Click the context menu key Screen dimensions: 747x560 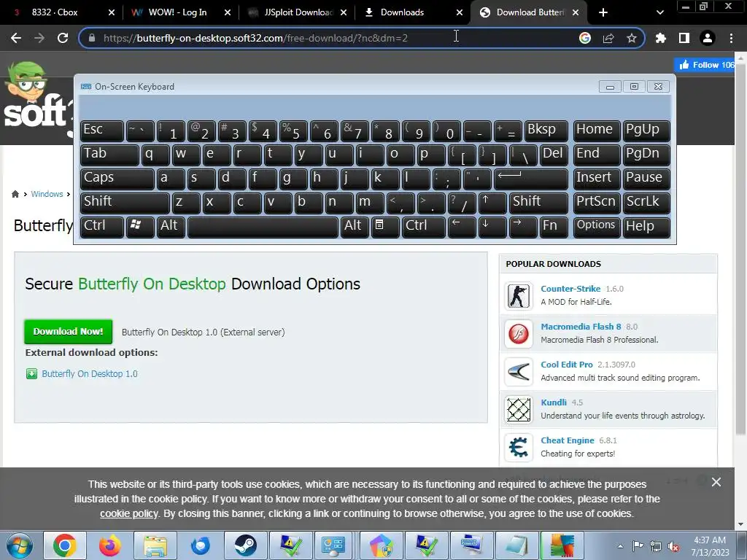click(x=385, y=227)
